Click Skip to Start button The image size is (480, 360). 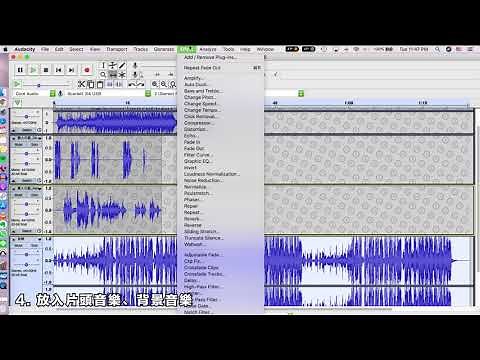coord(59,70)
